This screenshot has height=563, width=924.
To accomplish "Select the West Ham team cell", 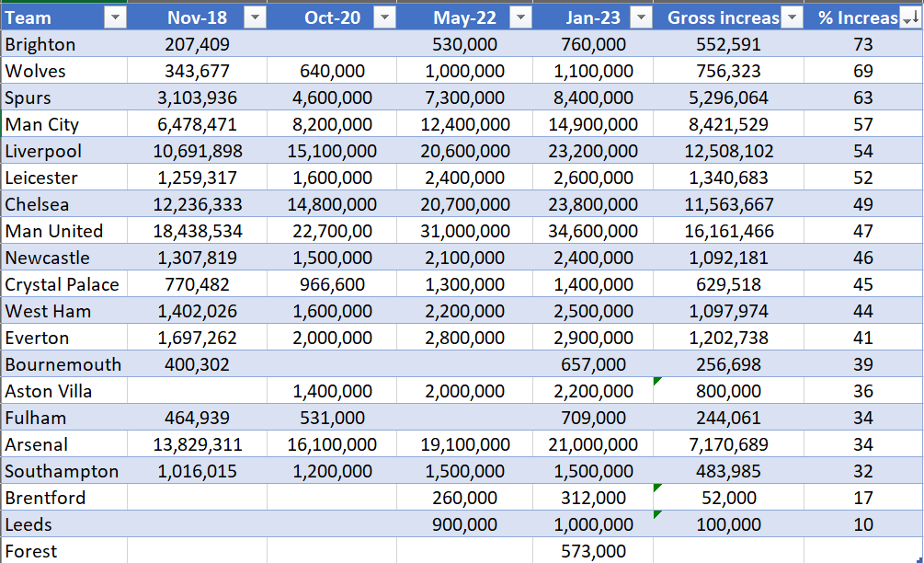I will pyautogui.click(x=64, y=311).
